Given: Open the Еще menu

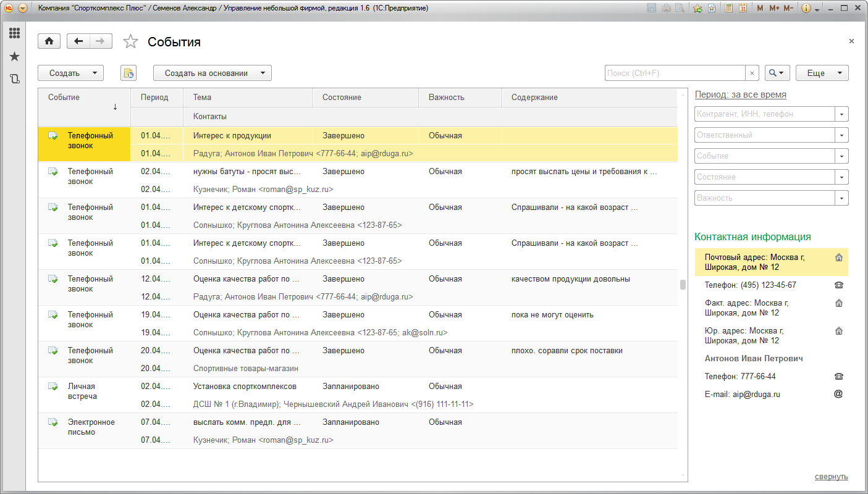Looking at the screenshot, I should [x=822, y=73].
